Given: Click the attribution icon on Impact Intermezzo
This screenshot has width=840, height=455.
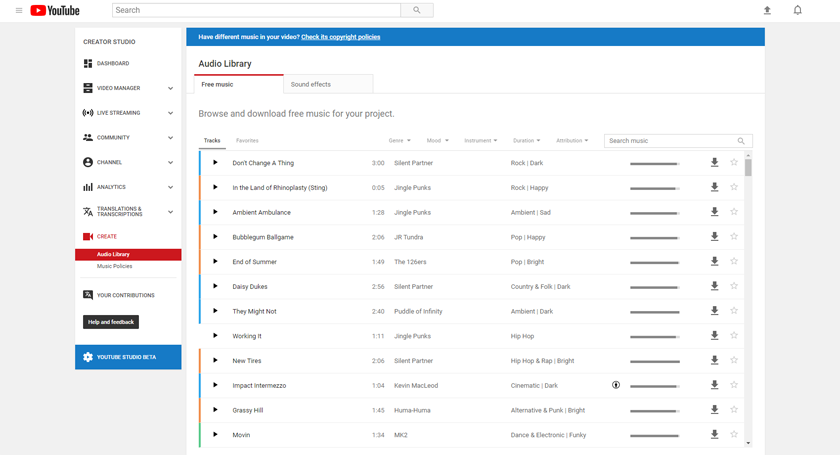Looking at the screenshot, I should point(616,385).
